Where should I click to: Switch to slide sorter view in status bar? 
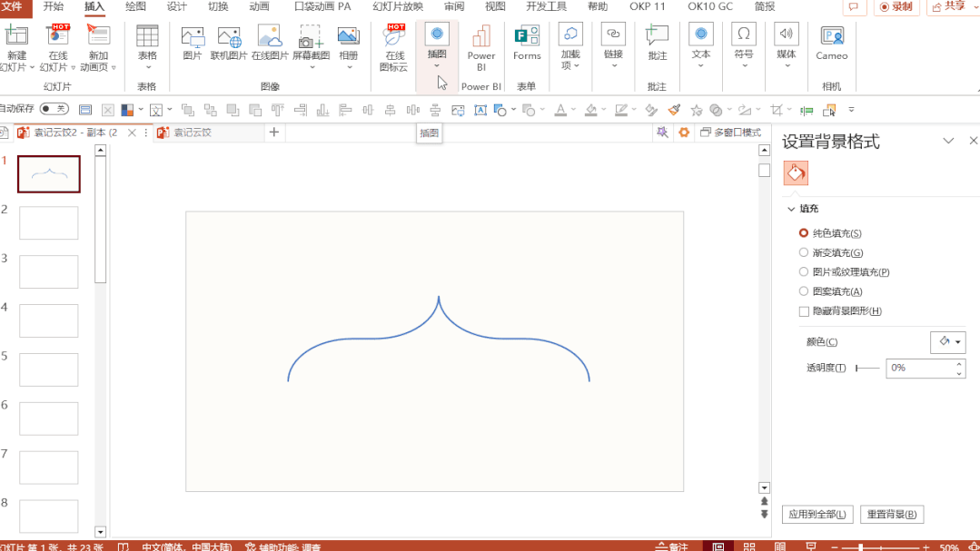point(748,546)
